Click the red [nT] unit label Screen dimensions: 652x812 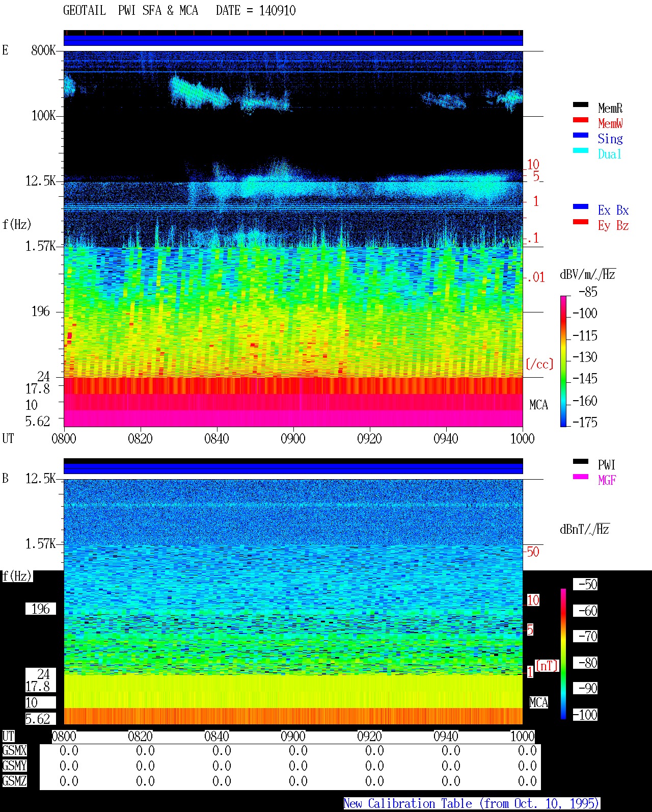tap(547, 666)
